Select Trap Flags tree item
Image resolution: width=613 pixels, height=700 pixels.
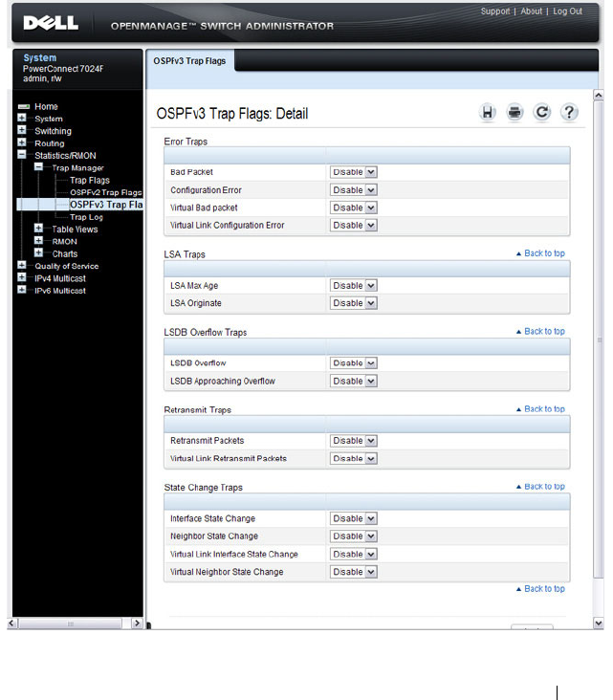(x=90, y=181)
